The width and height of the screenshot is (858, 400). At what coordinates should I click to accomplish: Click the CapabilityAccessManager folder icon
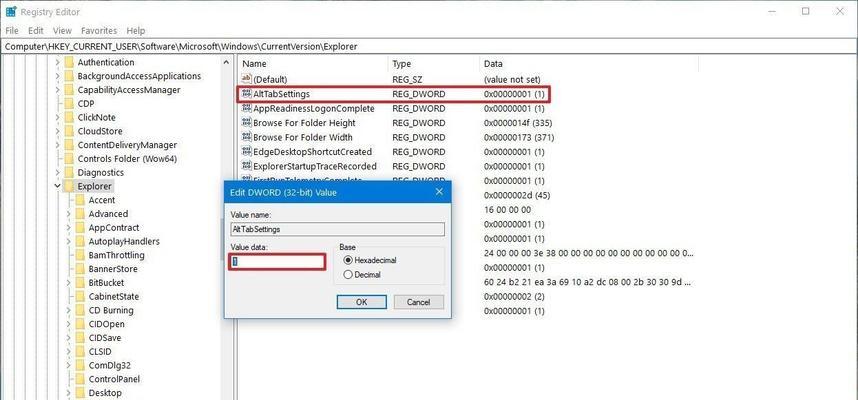click(69, 90)
